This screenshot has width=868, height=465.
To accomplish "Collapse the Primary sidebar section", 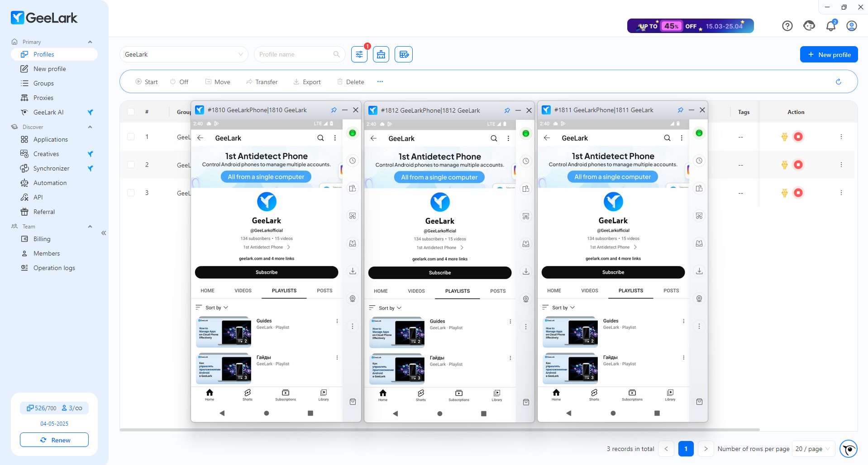I will (x=90, y=42).
